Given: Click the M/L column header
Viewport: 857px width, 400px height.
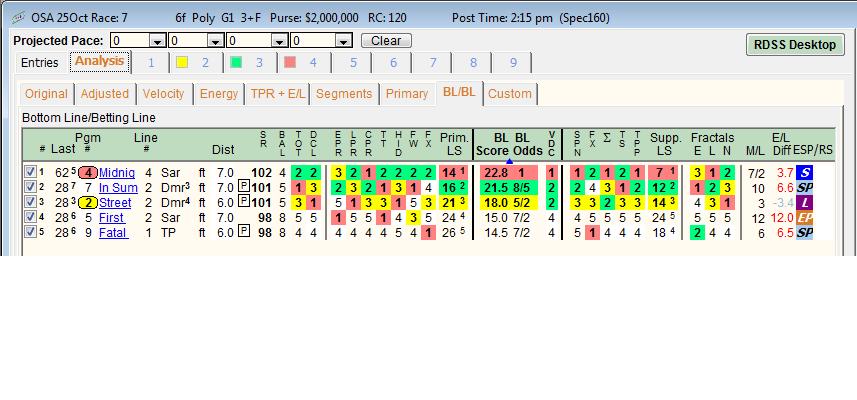Looking at the screenshot, I should coord(755,150).
